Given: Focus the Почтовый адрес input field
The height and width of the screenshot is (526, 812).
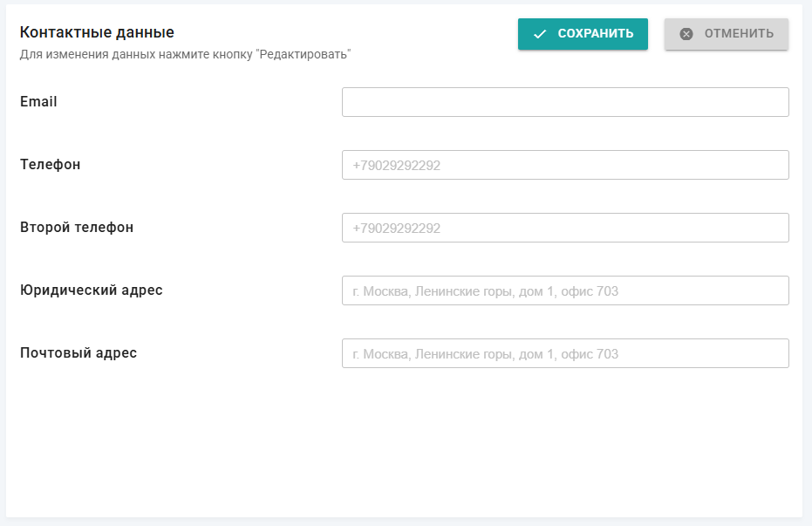Looking at the screenshot, I should [565, 353].
